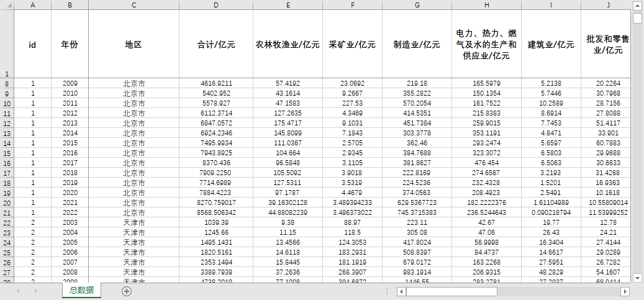Screen dimensions: 644x300
Task: Select cell with value 8568.506342
Action: point(216,212)
